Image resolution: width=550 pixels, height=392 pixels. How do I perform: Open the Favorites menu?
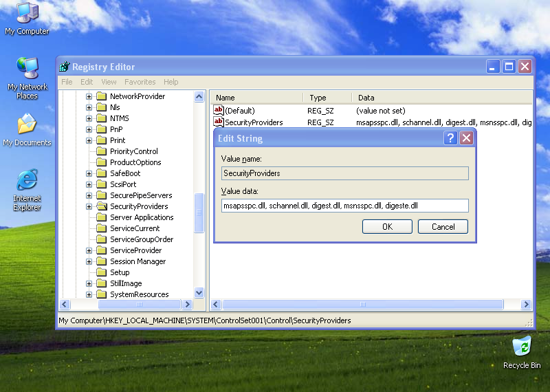point(140,82)
